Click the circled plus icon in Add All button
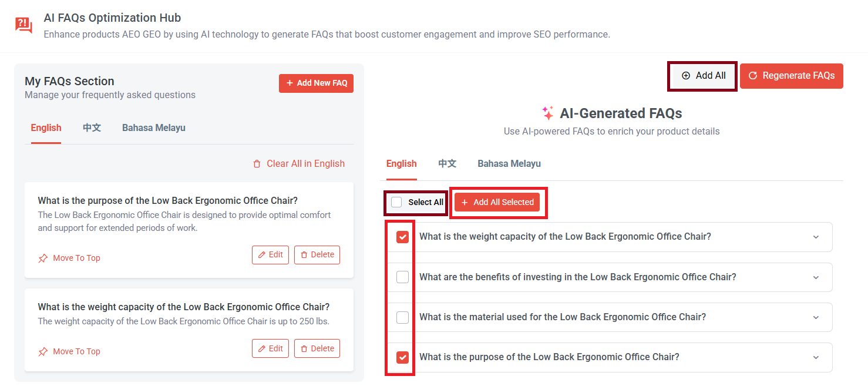The width and height of the screenshot is (868, 386). 686,75
